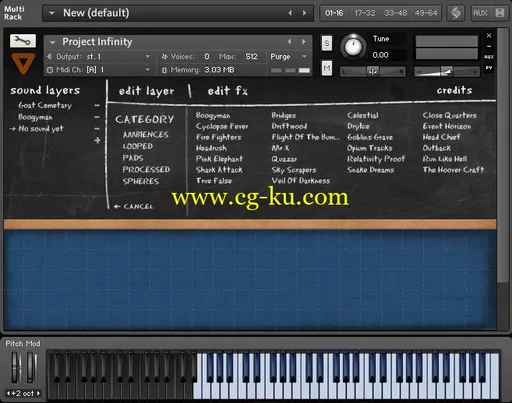The height and width of the screenshot is (403, 512).
Task: Toggle the instrument aux button
Action: (489, 57)
